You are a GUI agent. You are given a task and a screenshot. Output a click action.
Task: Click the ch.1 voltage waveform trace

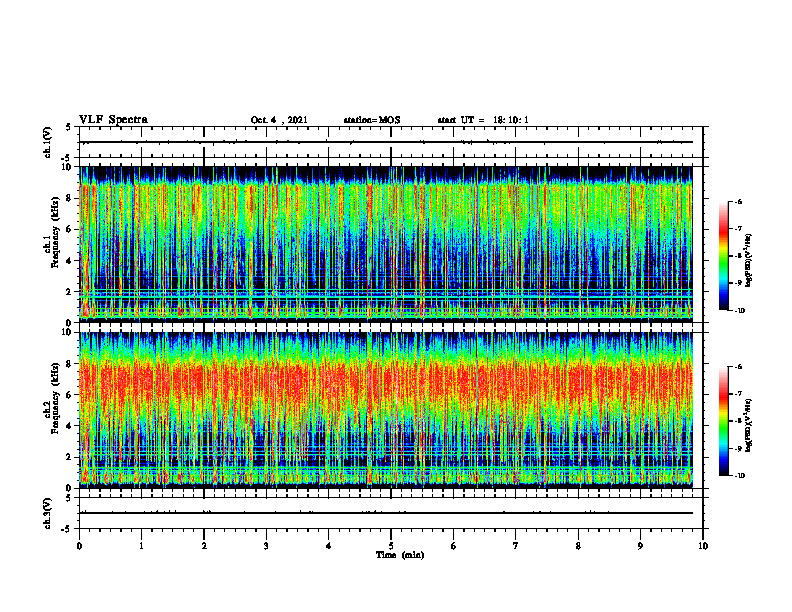click(x=386, y=142)
